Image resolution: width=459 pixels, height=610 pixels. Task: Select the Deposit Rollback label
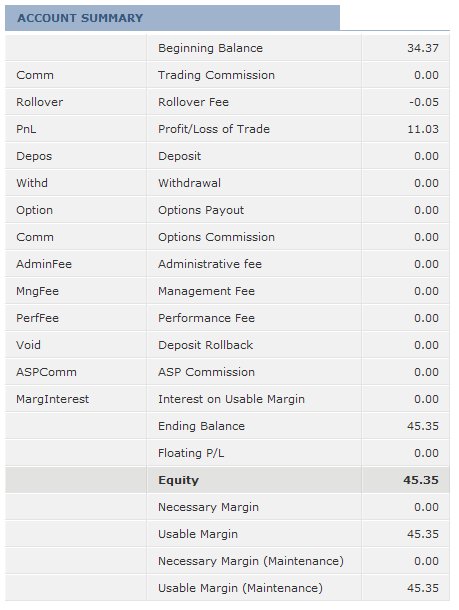pyautogui.click(x=206, y=345)
